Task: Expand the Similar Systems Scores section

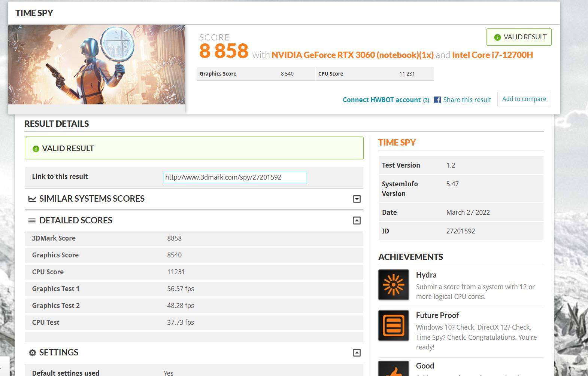Action: pyautogui.click(x=357, y=199)
